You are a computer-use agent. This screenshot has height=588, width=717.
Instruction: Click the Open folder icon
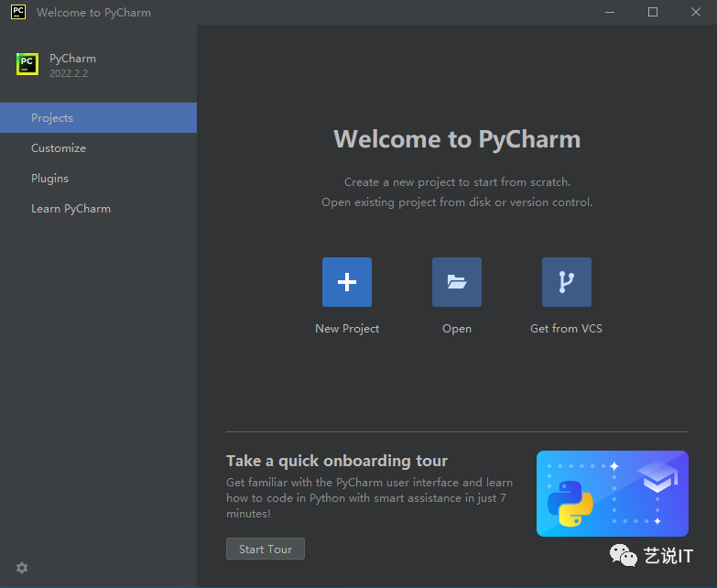click(457, 282)
